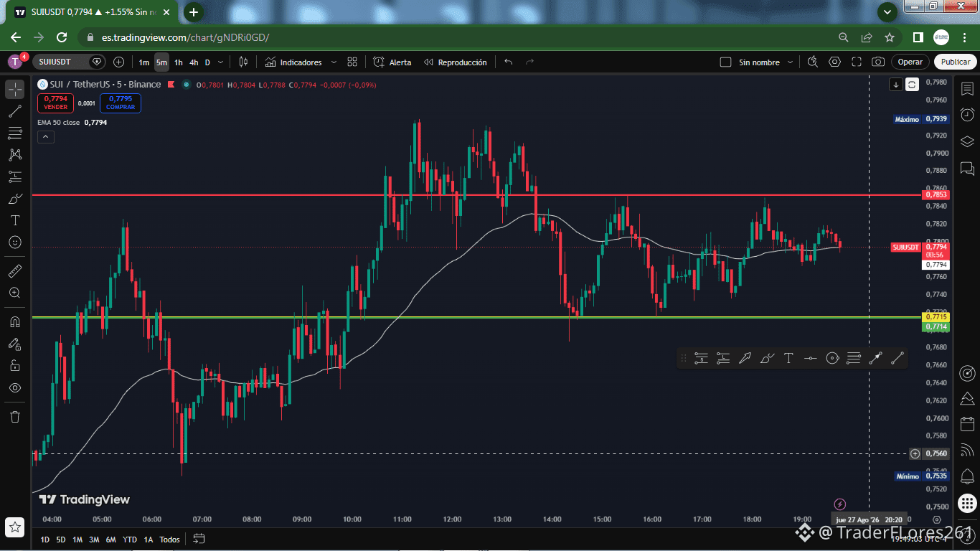Screen dimensions: 980x551
Task: Collapse the indicator legend chevron
Action: click(45, 137)
